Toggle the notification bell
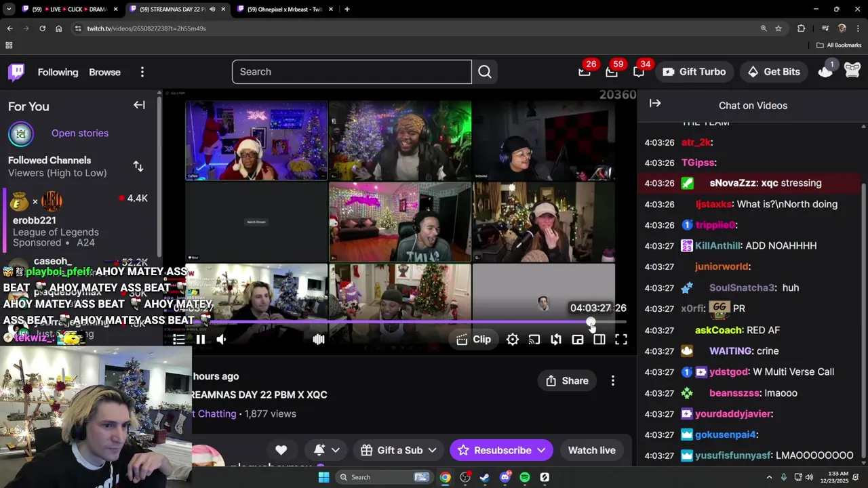The width and height of the screenshot is (868, 488). pos(319,450)
